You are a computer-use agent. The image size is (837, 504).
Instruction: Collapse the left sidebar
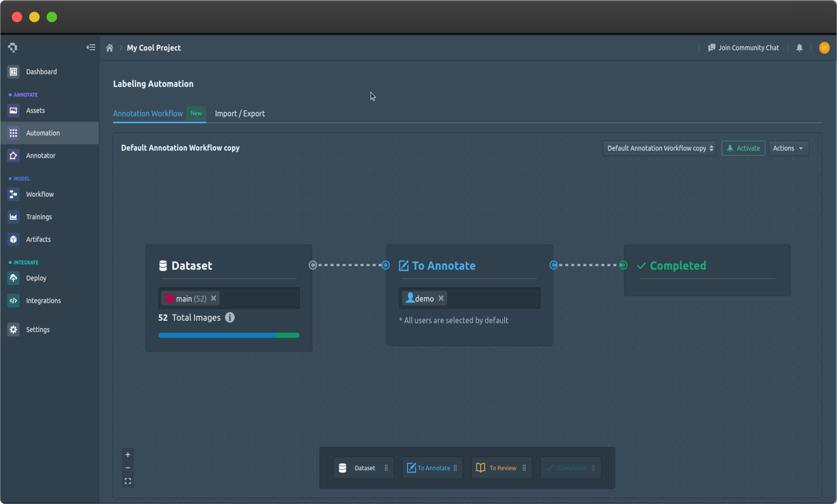tap(91, 47)
